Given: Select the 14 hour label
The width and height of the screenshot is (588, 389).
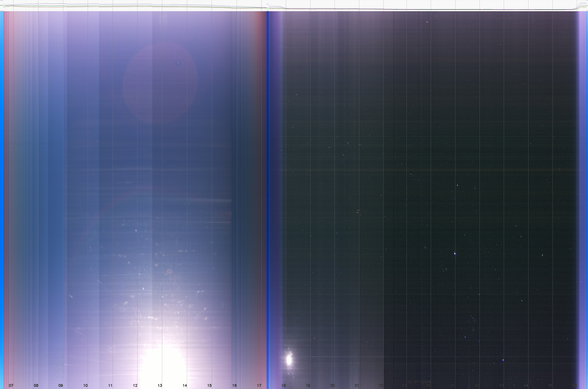Looking at the screenshot, I should (x=185, y=385).
